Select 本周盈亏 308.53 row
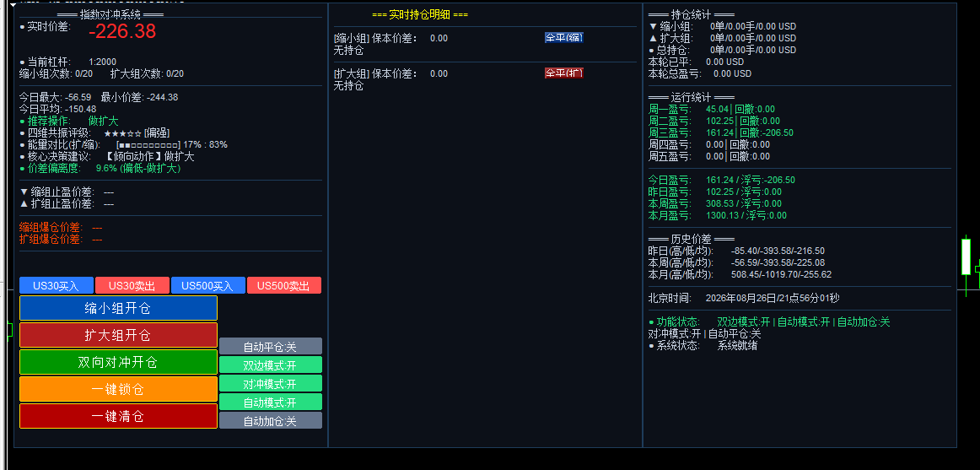 tap(715, 203)
